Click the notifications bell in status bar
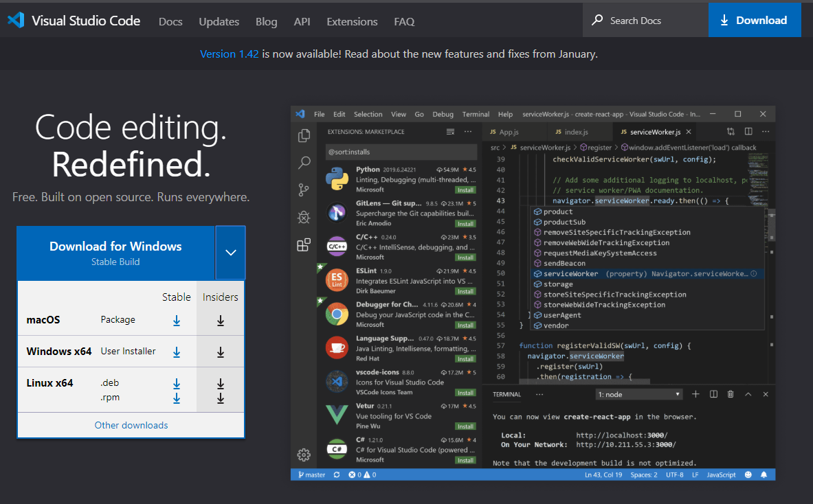The image size is (813, 504). (764, 474)
